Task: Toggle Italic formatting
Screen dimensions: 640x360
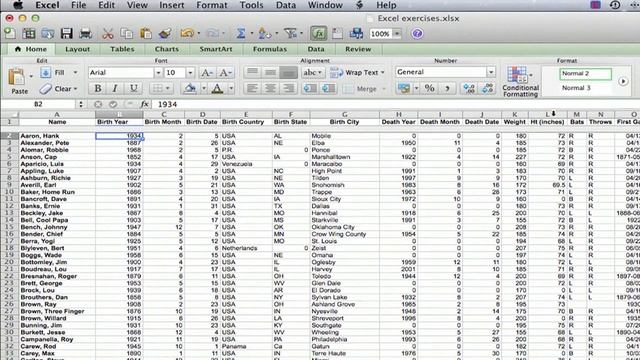Action: pos(116,88)
